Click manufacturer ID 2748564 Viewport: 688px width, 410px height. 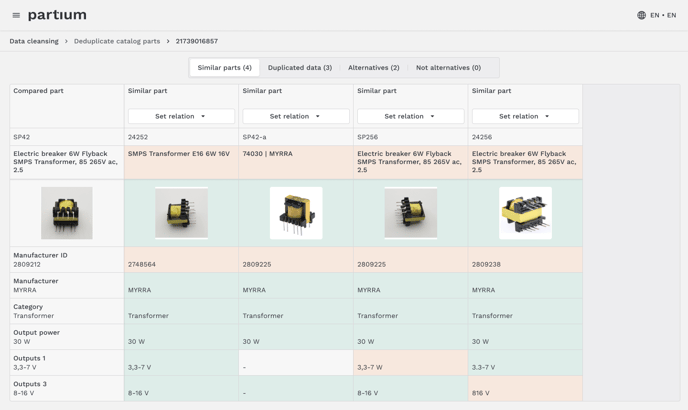[x=141, y=264]
